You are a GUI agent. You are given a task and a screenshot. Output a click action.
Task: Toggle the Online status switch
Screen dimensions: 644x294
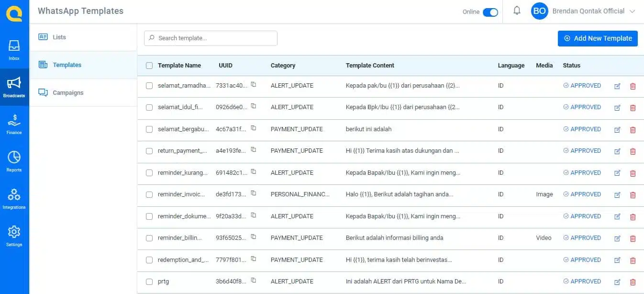click(x=490, y=12)
